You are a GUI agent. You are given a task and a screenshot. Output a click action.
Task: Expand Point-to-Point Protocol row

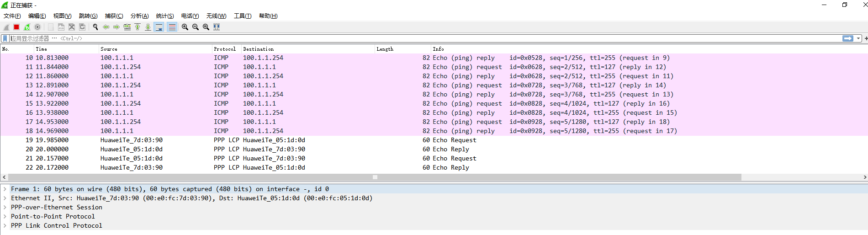click(x=5, y=216)
